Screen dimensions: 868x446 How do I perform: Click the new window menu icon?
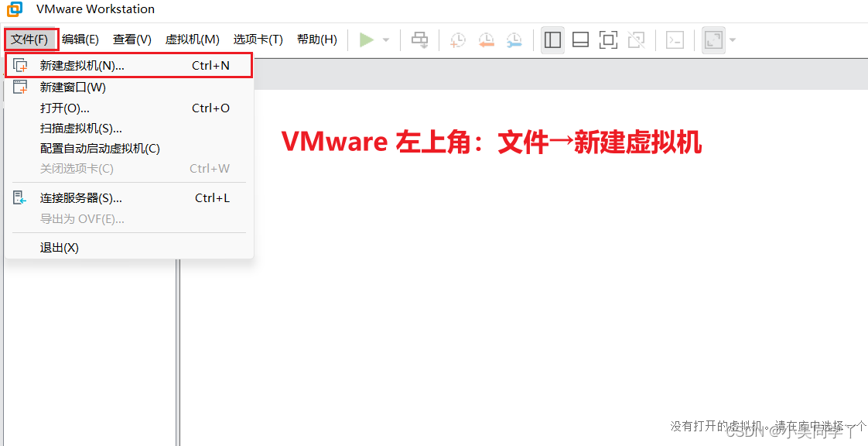pos(20,87)
